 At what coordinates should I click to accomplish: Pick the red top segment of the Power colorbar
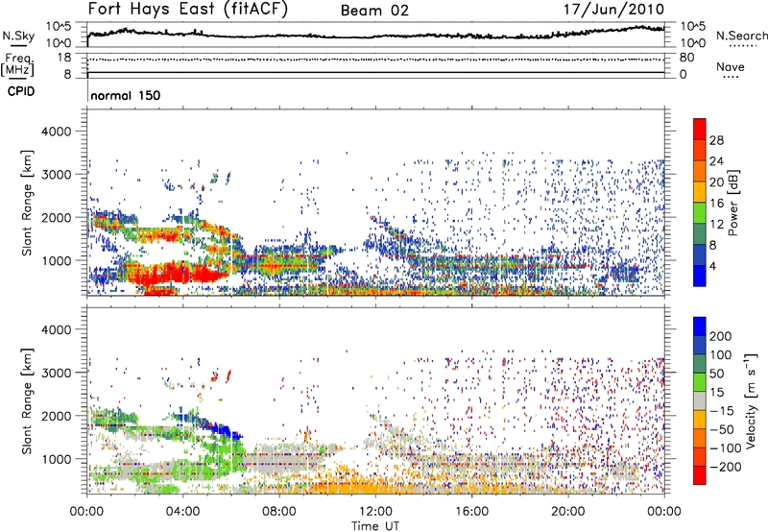point(700,129)
